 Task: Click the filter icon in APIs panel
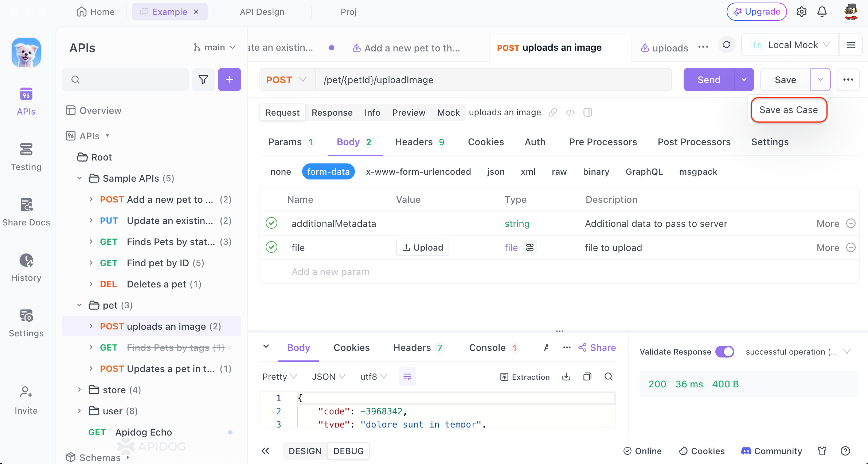pos(203,80)
